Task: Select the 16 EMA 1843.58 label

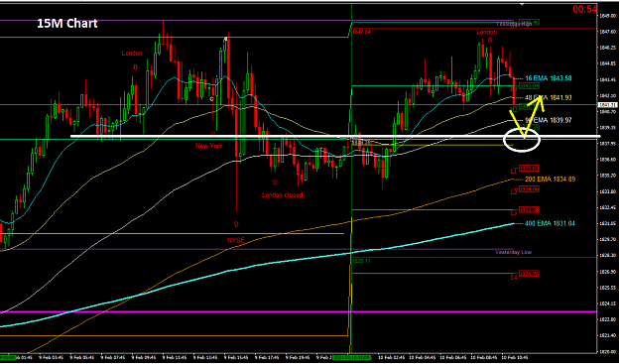Action: (x=549, y=78)
